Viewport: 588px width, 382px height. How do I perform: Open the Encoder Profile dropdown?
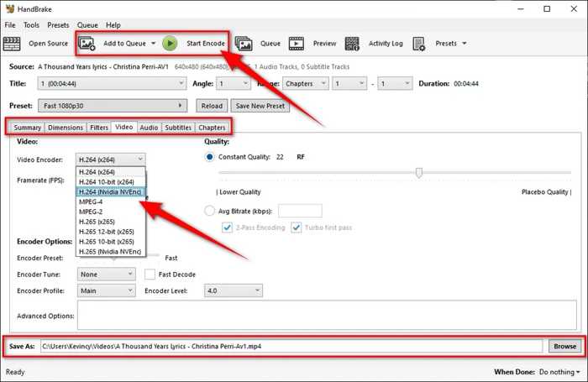[x=107, y=290]
